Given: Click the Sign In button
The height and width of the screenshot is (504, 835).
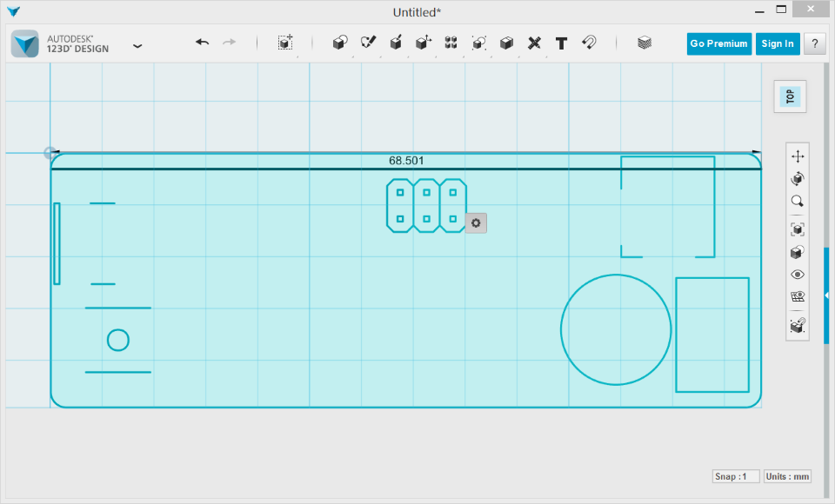Looking at the screenshot, I should [x=777, y=43].
